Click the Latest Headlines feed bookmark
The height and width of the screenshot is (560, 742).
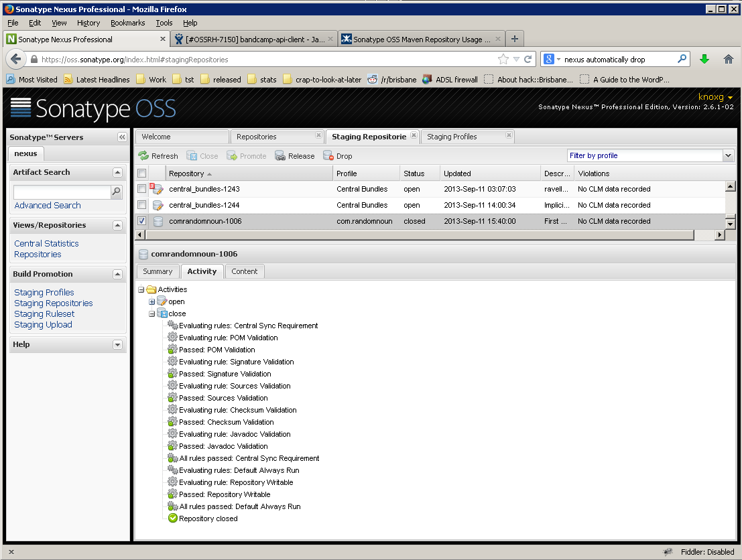tap(97, 80)
